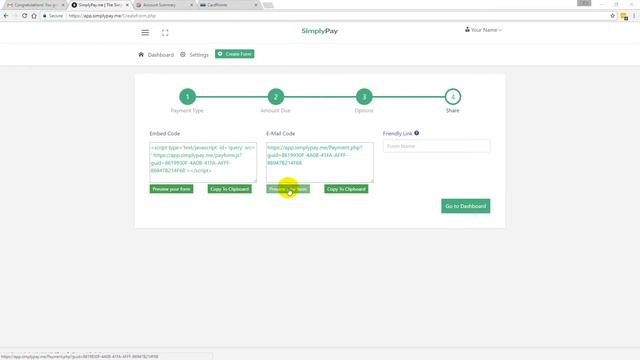This screenshot has width=640, height=360.
Task: Click the browser extension icon beside the star
Action: coord(624,16)
